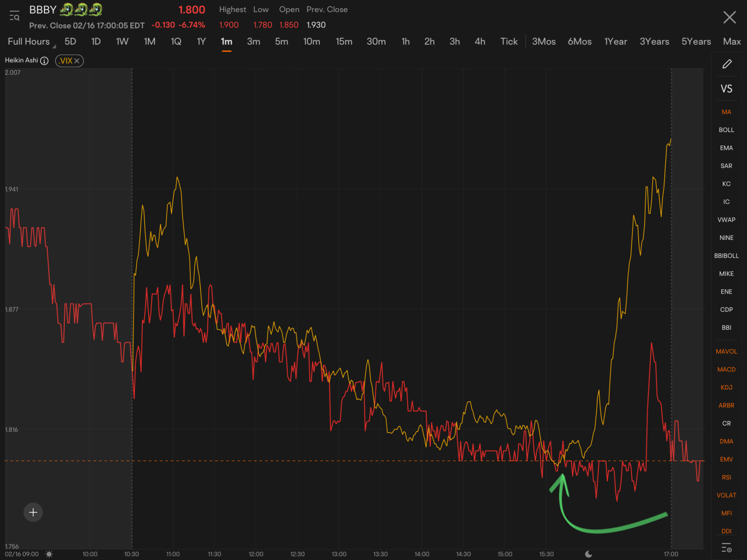Close the BBBY chart view
747x560 pixels.
point(729,18)
